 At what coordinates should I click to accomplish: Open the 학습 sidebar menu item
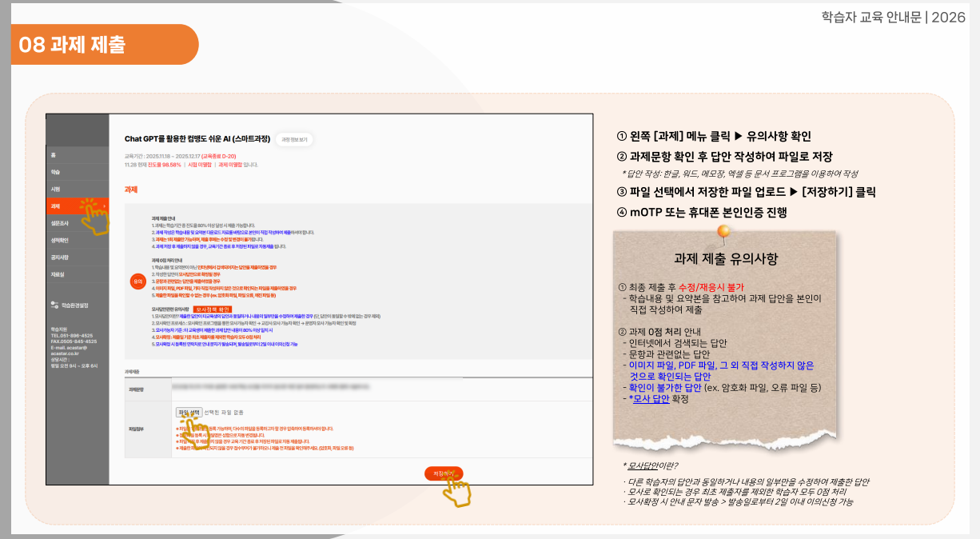click(54, 172)
